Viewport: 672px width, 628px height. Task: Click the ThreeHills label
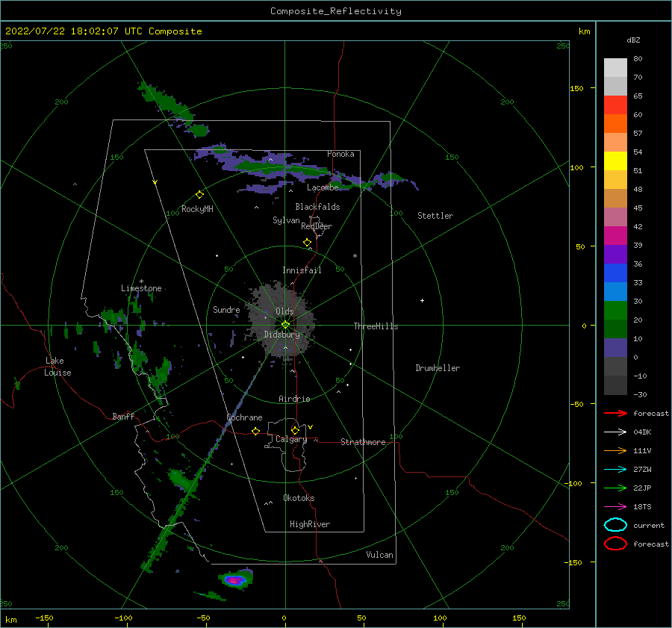[376, 326]
